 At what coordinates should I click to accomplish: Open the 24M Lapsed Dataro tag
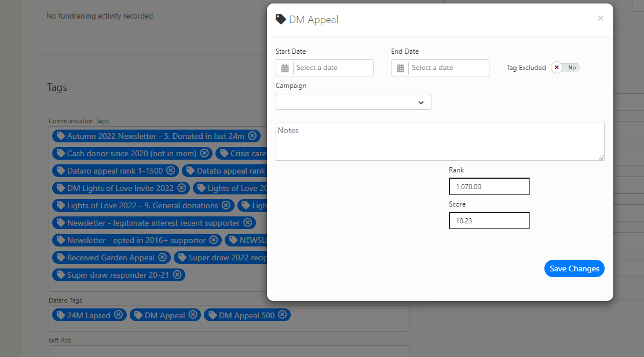88,315
